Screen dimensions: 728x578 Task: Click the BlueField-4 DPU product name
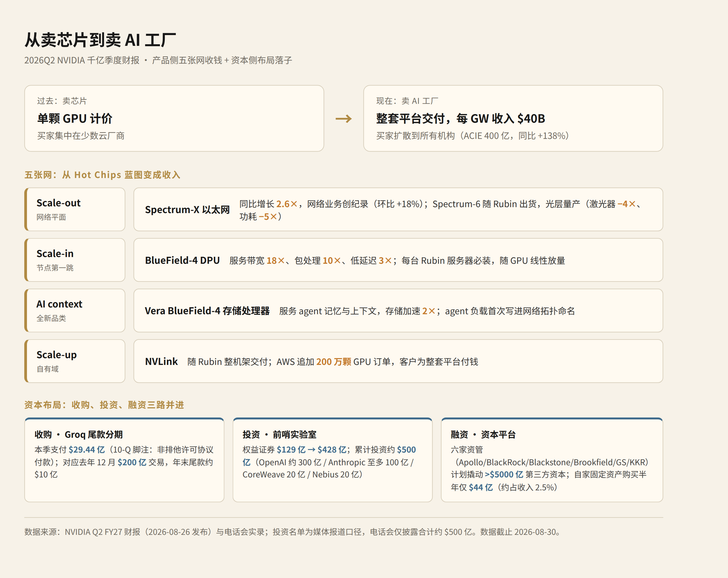click(182, 261)
